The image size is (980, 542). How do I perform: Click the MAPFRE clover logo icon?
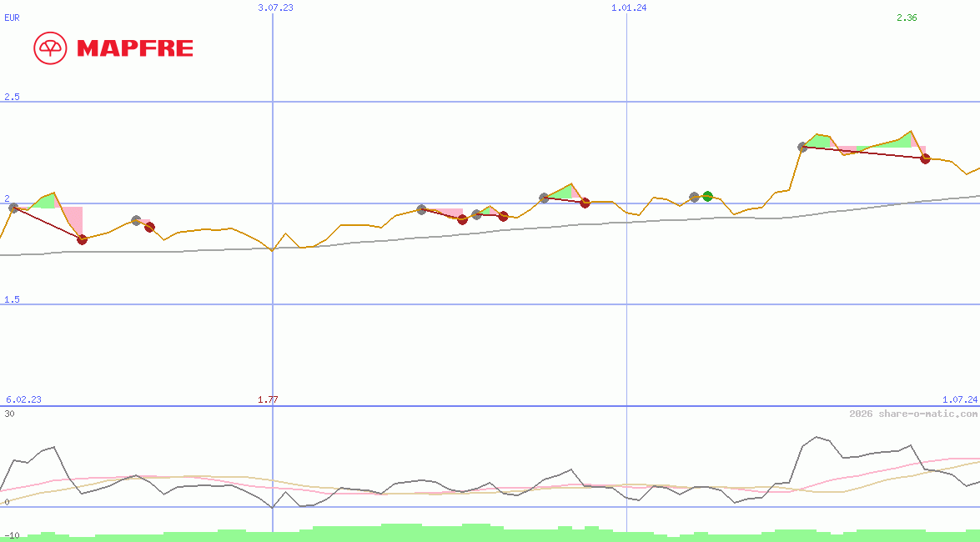[x=49, y=48]
